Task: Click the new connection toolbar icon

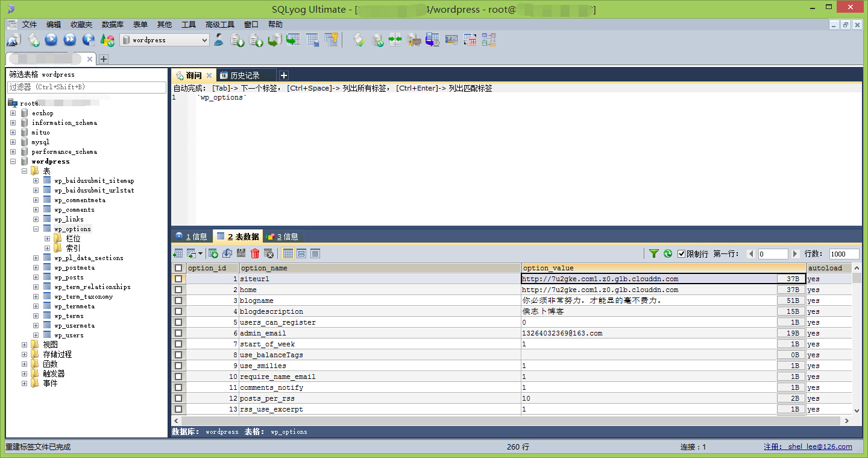Action: tap(14, 40)
